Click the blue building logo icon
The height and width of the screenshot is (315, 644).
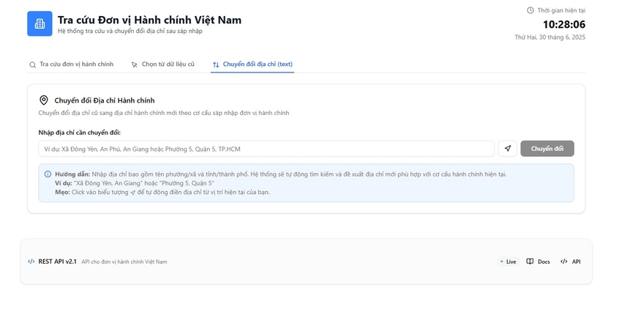point(40,23)
